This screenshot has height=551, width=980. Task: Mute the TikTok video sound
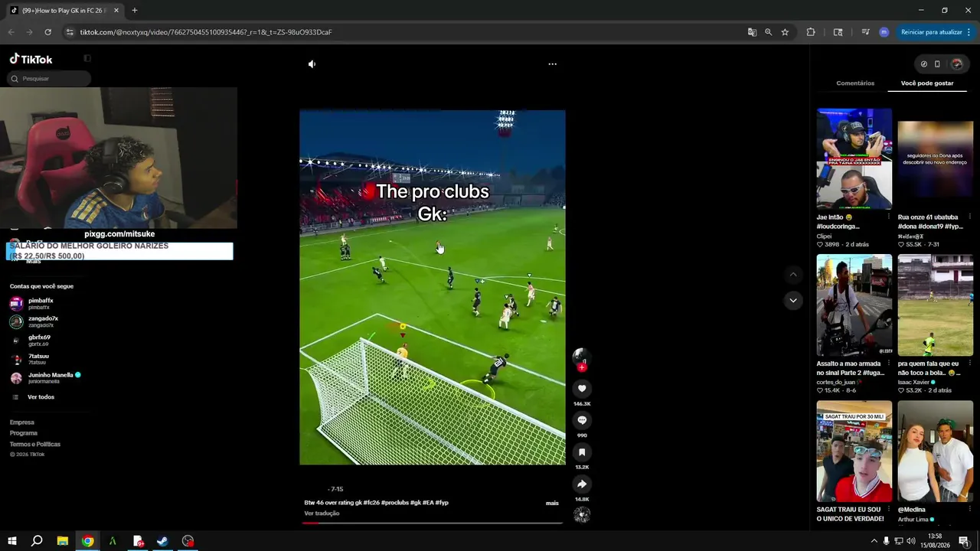[312, 64]
